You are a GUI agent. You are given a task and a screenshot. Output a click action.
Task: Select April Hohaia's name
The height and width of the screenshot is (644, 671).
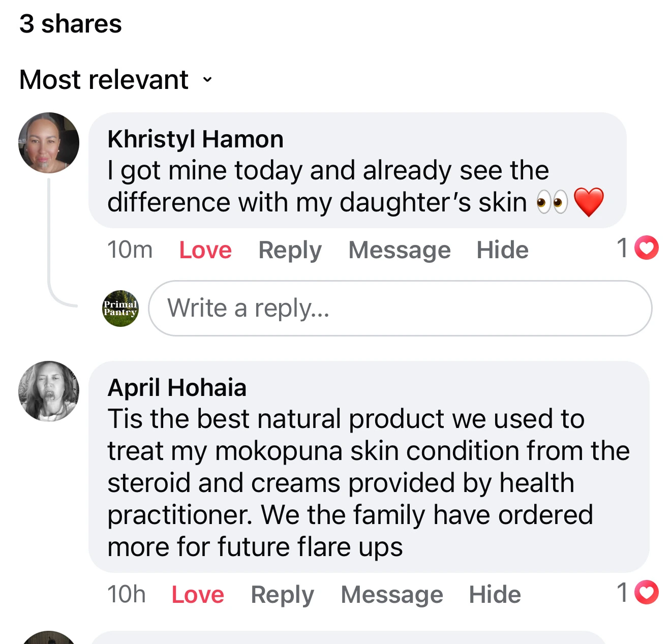click(x=177, y=387)
